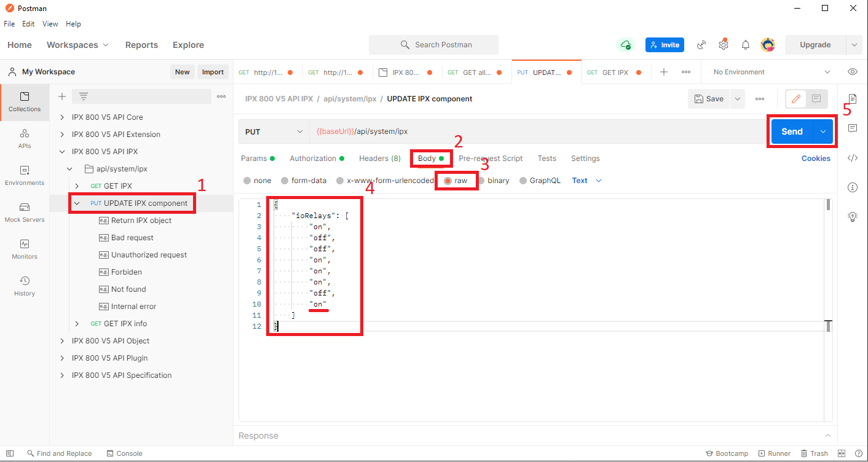Click the filter collections icon
This screenshot has height=462, width=868.
click(84, 96)
